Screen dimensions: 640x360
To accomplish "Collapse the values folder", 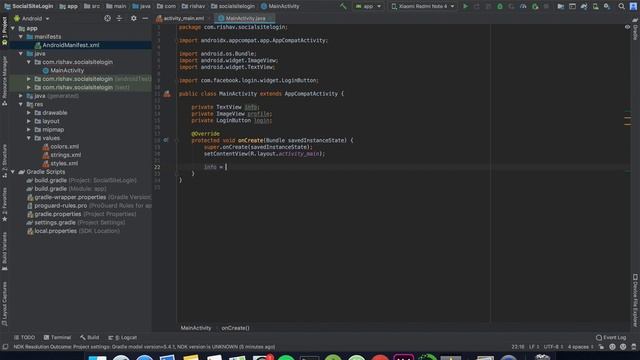I will 29,138.
